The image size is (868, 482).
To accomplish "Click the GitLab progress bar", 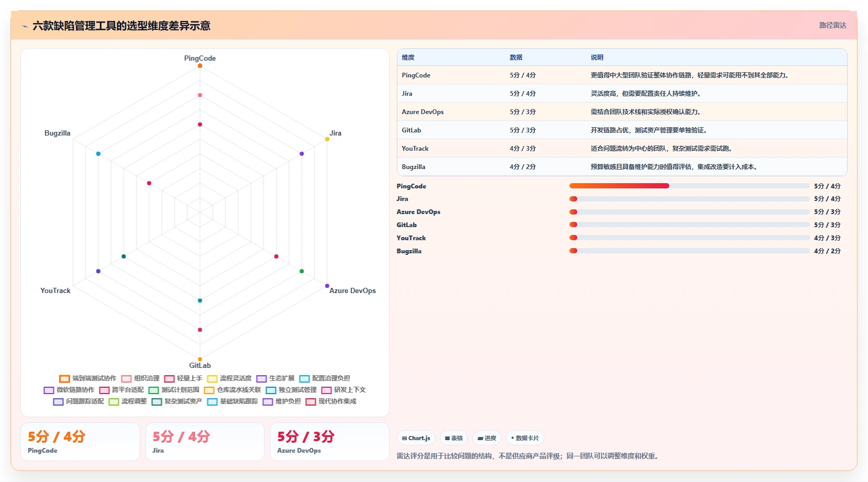I will pyautogui.click(x=689, y=225).
